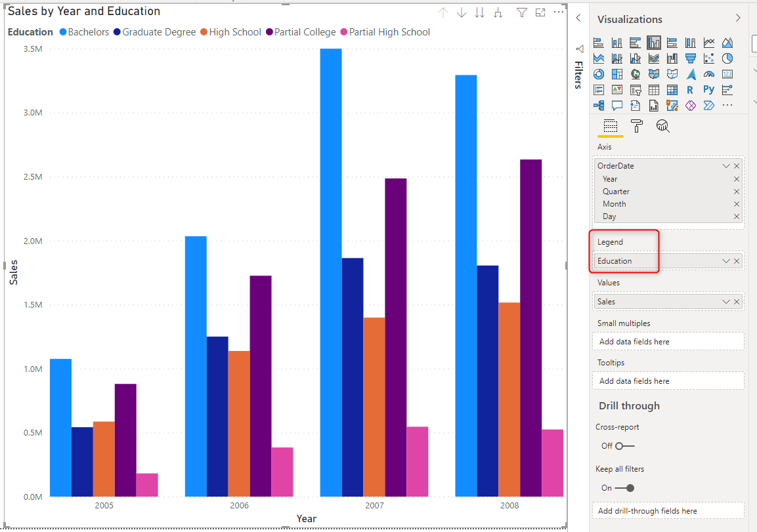Enable drill down mode arrow
Viewport: 757px width, 532px height.
(462, 12)
